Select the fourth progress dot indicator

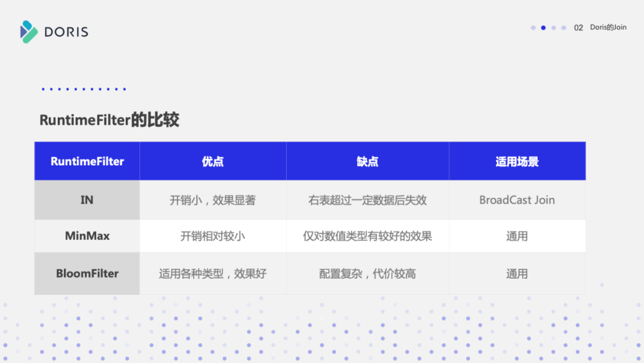[563, 27]
